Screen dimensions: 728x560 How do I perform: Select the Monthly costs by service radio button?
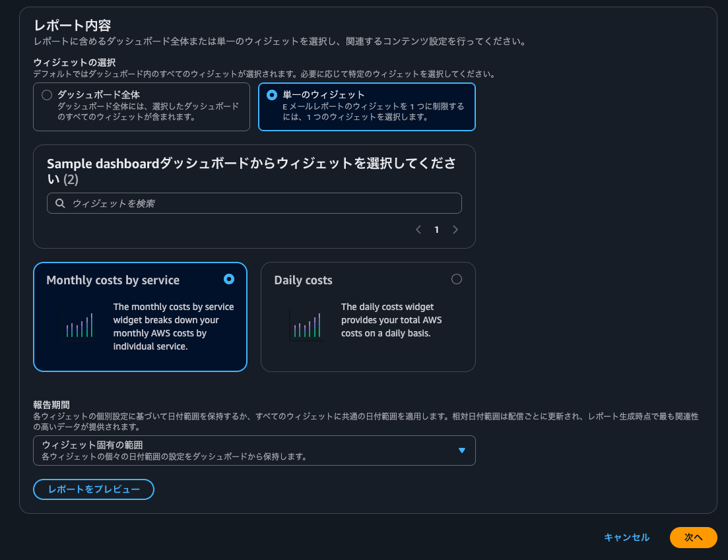click(228, 279)
